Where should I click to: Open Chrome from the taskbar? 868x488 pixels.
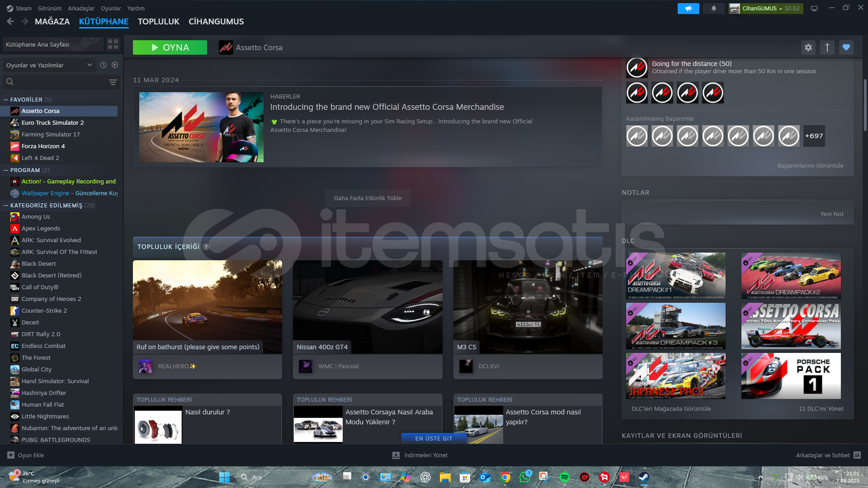[x=505, y=477]
